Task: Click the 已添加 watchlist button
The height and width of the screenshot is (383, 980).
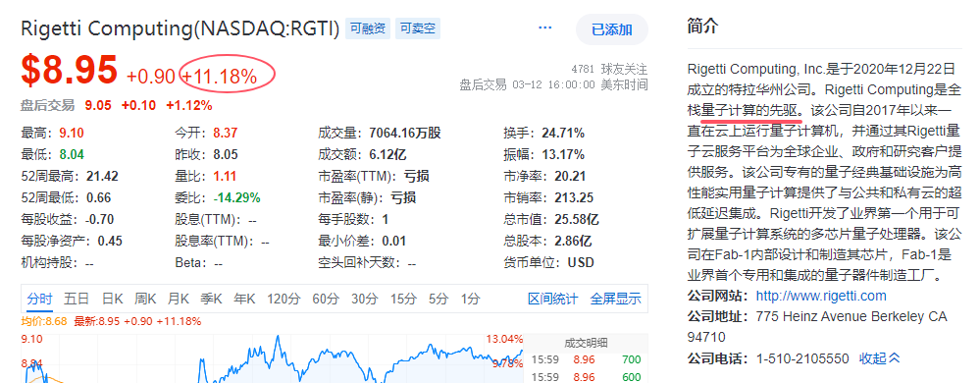Action: (612, 29)
